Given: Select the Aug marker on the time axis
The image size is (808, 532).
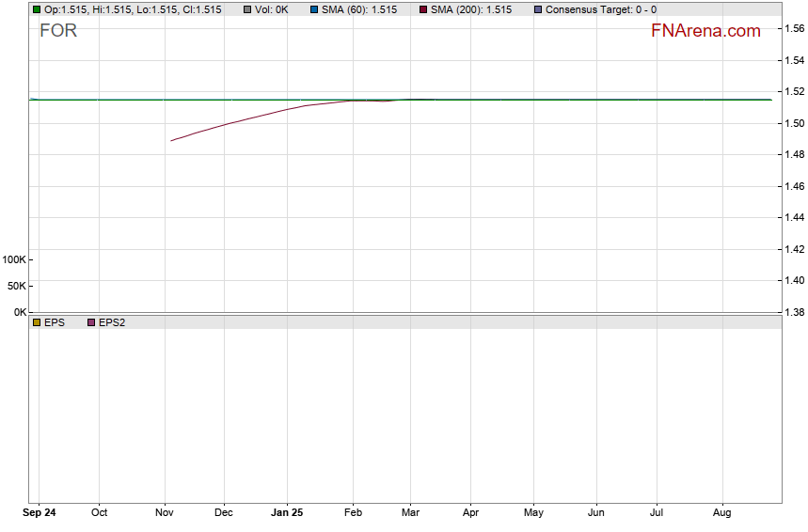Looking at the screenshot, I should pos(721,513).
